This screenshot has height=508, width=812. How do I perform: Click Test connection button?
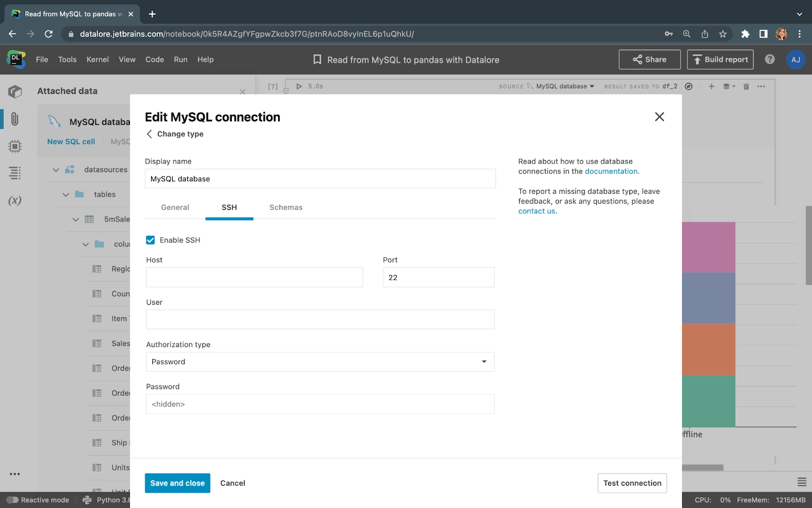pos(632,483)
